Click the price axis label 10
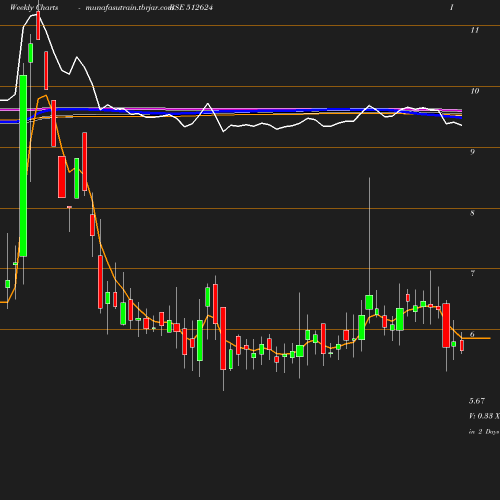 [475, 91]
